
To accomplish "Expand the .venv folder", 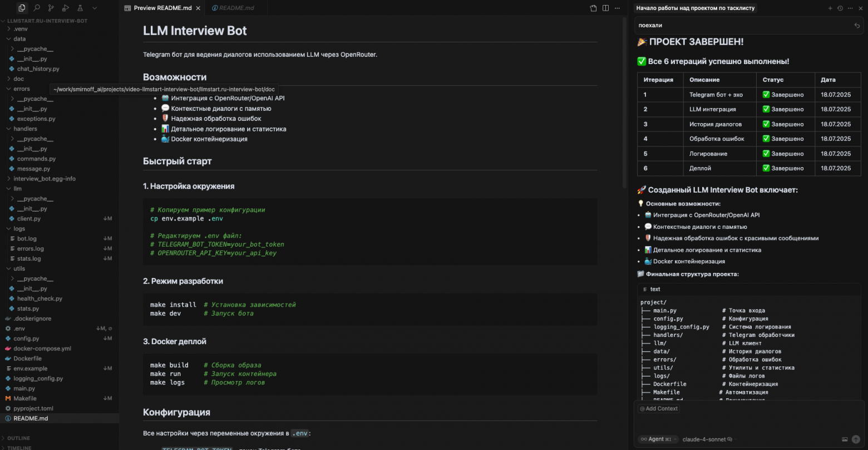I will [20, 29].
